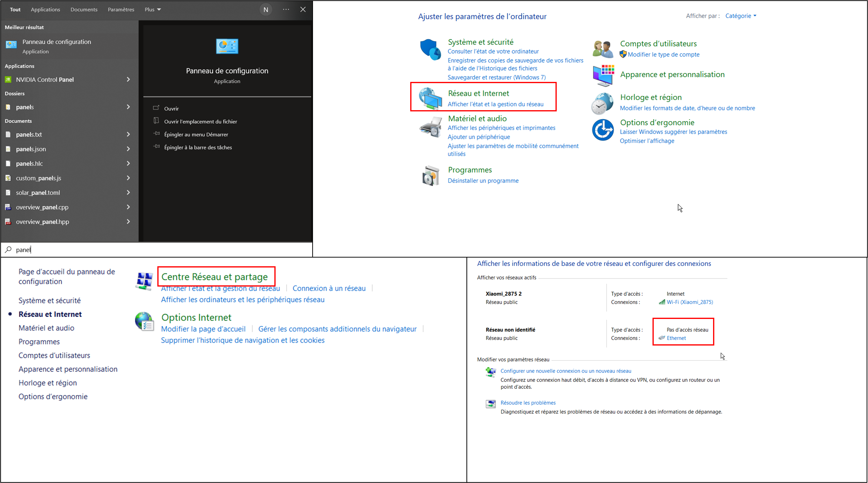The image size is (868, 483).
Task: Select Épingler à la barre des tâches
Action: point(198,147)
